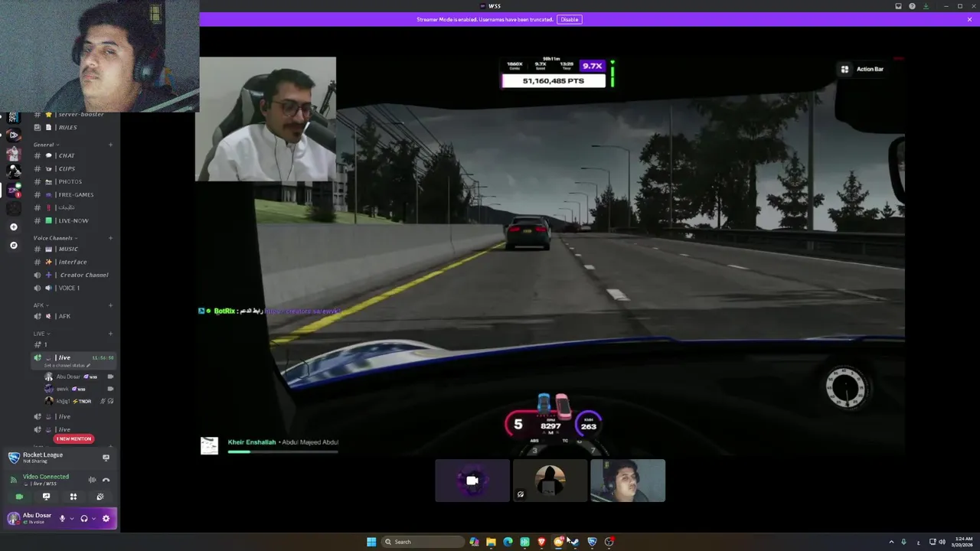980x551 pixels.
Task: Open the Action Bar button
Action: click(863, 69)
